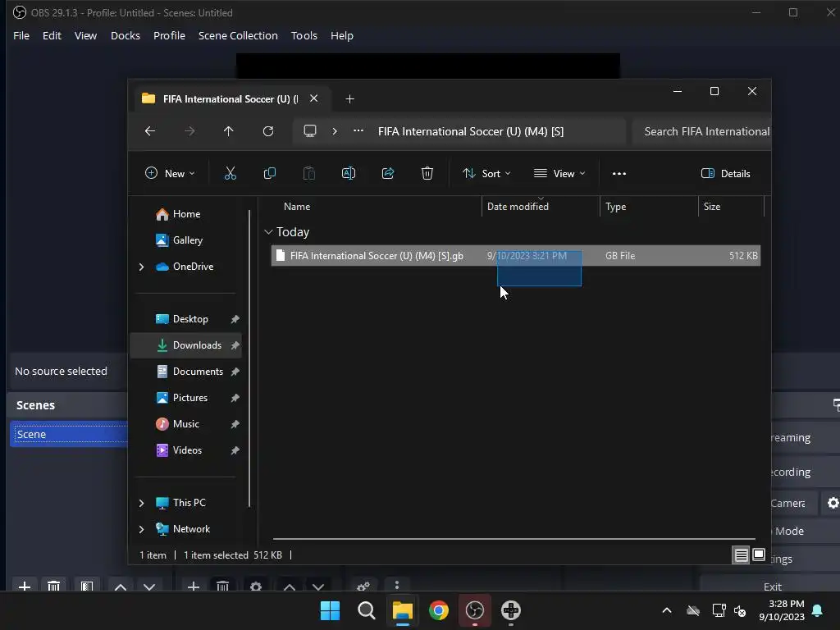Click OBS Studio icon on taskbar
The width and height of the screenshot is (840, 630).
pos(475,610)
